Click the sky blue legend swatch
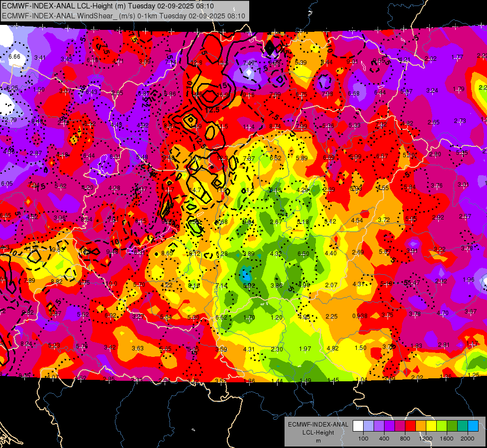This screenshot has width=487, height=448. 473,426
